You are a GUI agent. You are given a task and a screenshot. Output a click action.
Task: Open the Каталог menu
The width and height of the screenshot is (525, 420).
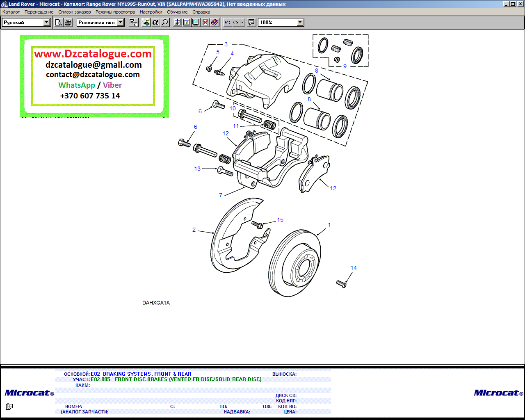11,12
